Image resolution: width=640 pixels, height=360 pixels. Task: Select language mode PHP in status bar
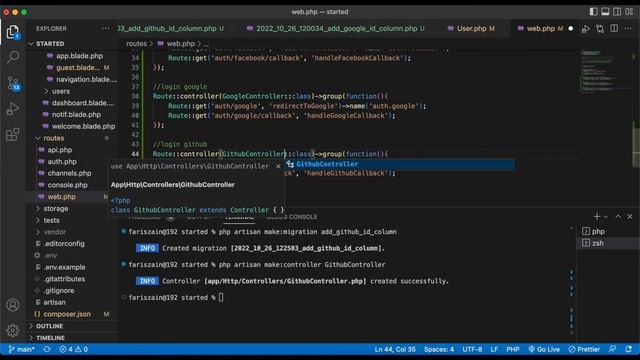coord(513,349)
